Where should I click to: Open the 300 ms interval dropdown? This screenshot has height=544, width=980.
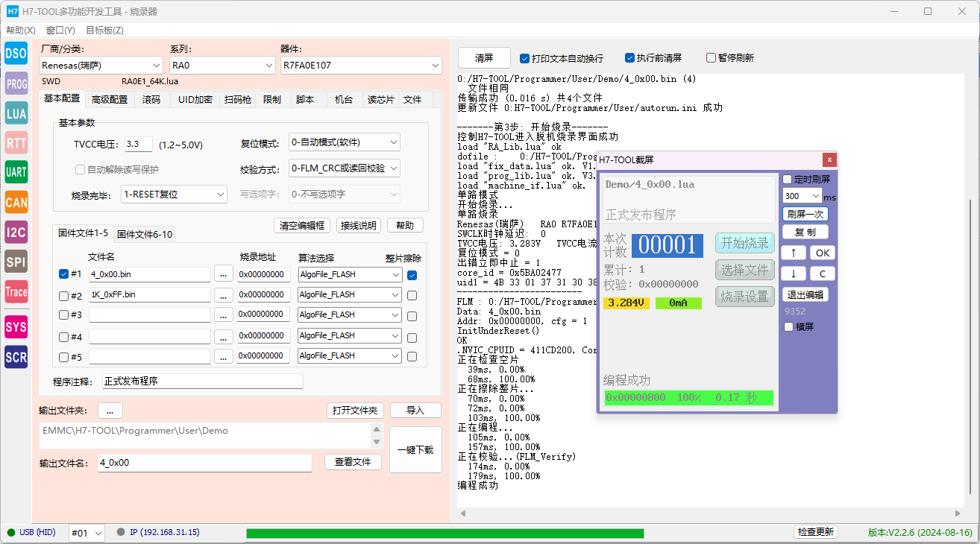coord(802,196)
